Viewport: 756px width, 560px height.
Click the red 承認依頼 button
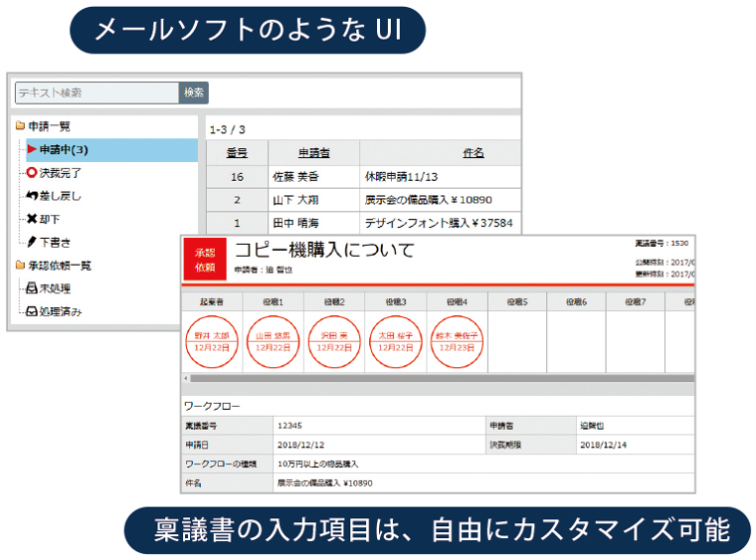204,261
